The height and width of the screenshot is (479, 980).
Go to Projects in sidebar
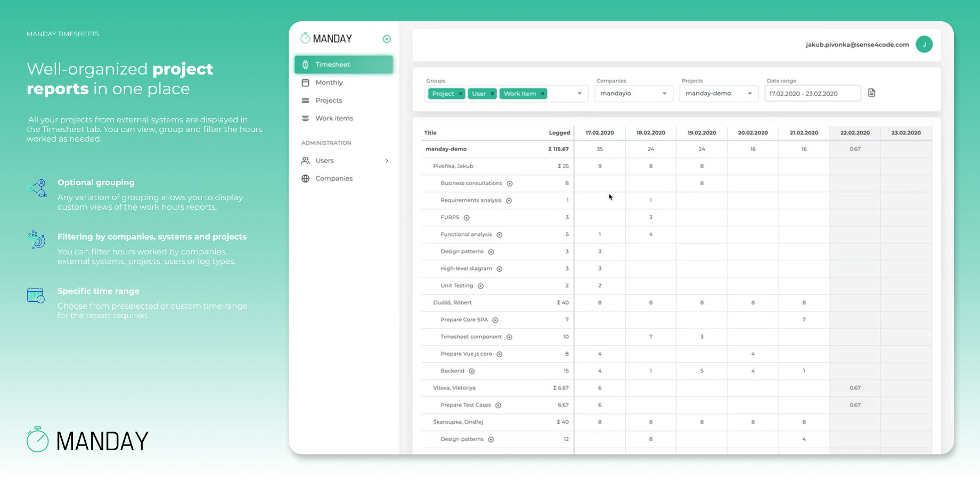click(x=329, y=101)
